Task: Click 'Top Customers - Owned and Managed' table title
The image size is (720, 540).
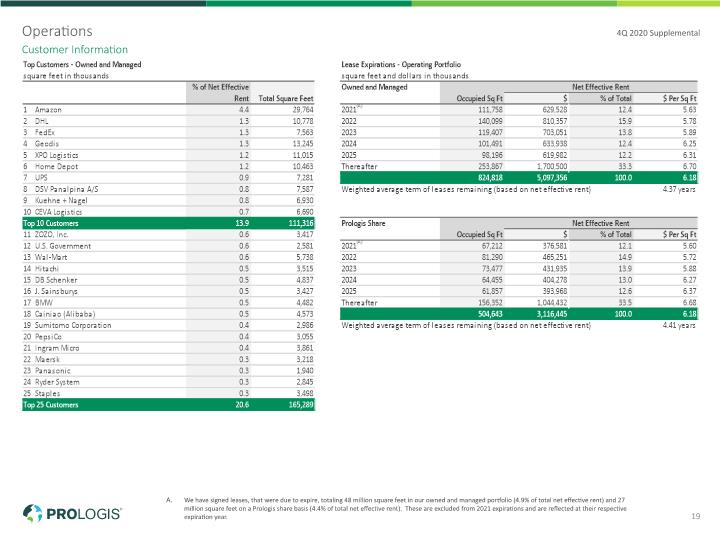Action: [x=82, y=64]
